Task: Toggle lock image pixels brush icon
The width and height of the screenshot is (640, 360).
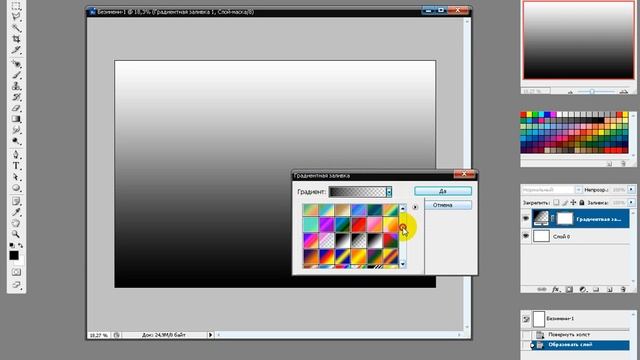Action: 565,202
